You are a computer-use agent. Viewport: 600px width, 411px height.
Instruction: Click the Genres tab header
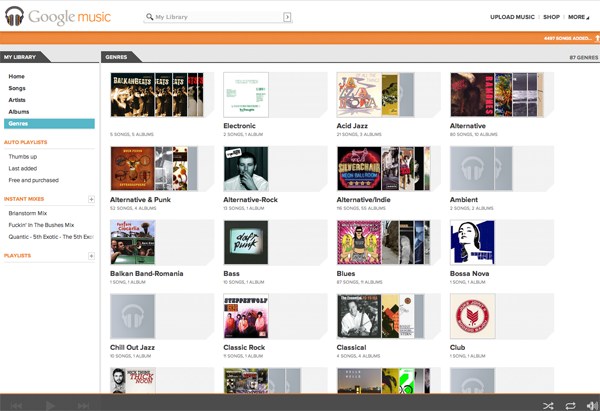(116, 57)
